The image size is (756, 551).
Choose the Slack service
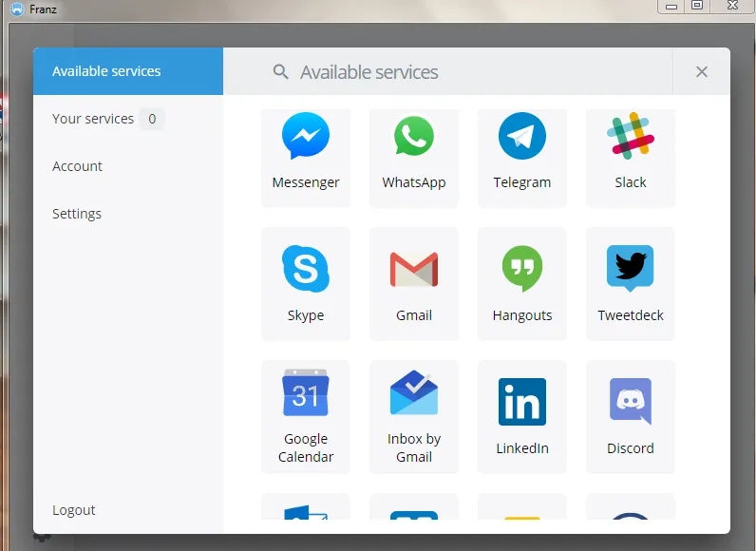[631, 157]
